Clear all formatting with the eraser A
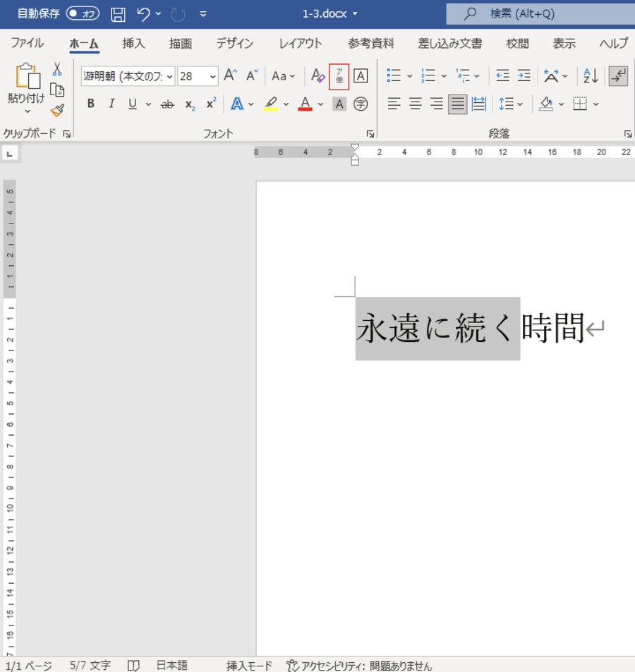Screen dimensions: 635x672 [x=317, y=76]
